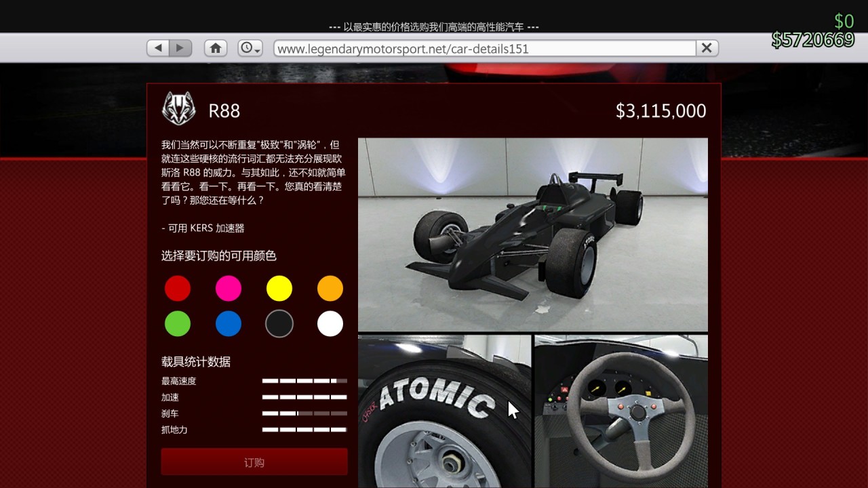
Task: Open the browser home page icon
Action: pyautogui.click(x=216, y=48)
